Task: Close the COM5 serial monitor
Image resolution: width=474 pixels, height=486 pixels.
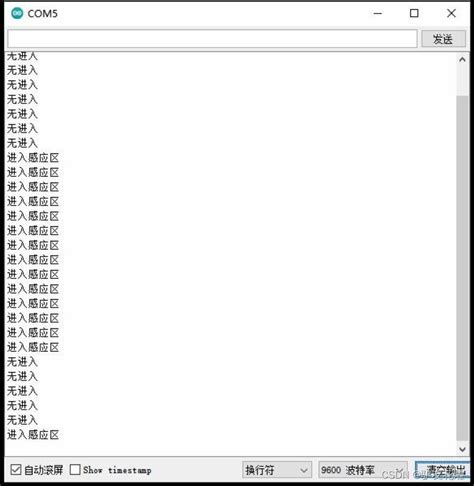Action: pos(451,13)
